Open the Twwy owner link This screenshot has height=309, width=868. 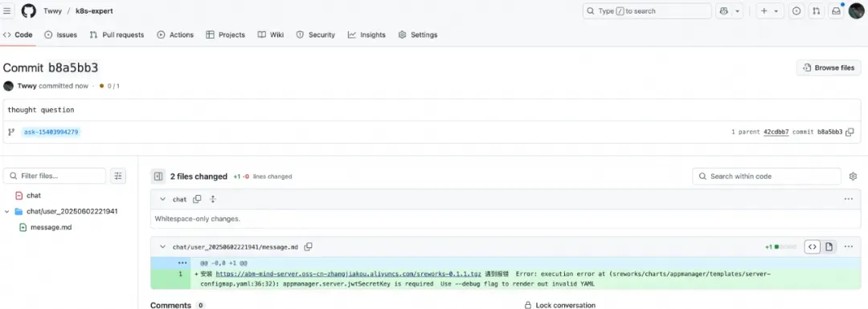52,11
